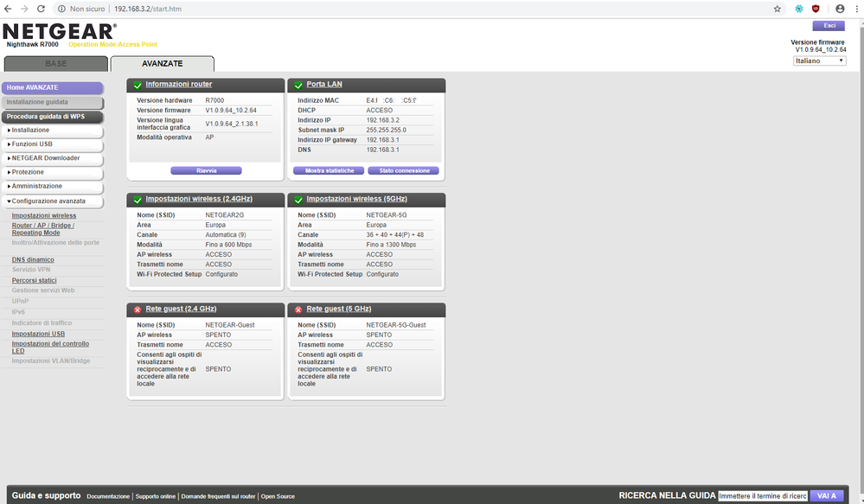The width and height of the screenshot is (864, 504).
Task: Open Domande frequenti sul router link
Action: tap(218, 496)
